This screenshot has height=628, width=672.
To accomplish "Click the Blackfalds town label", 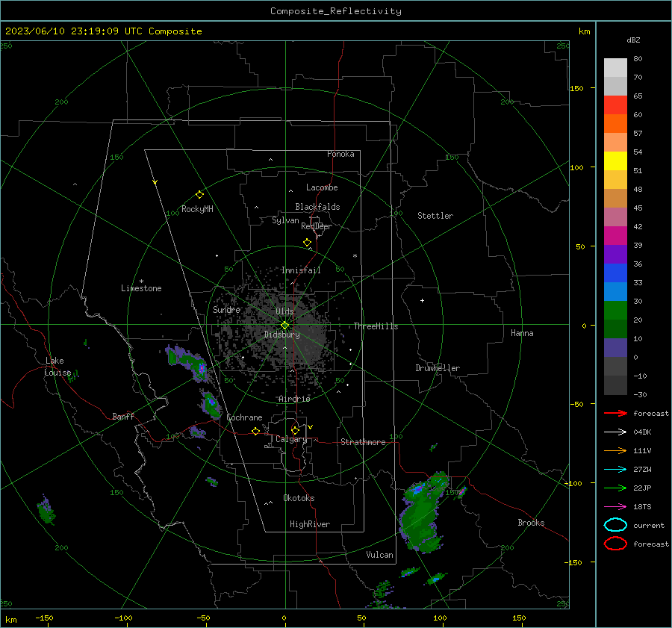I will (317, 207).
